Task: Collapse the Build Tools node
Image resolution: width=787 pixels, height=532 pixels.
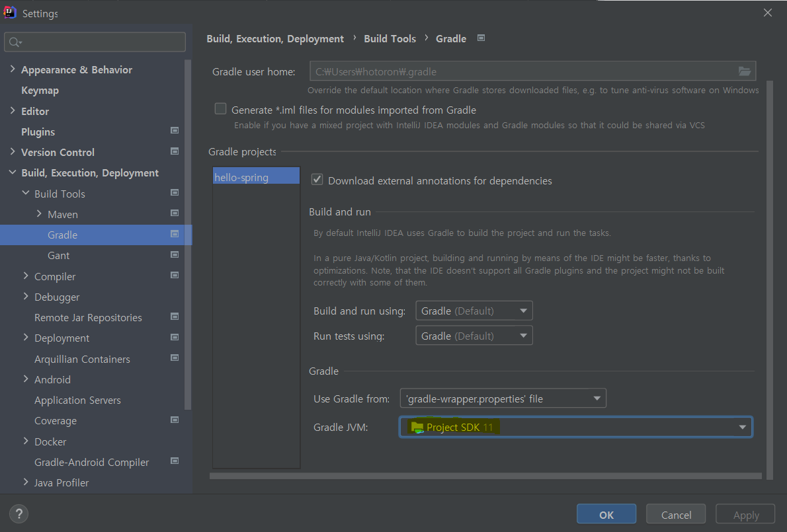Action: click(x=26, y=193)
